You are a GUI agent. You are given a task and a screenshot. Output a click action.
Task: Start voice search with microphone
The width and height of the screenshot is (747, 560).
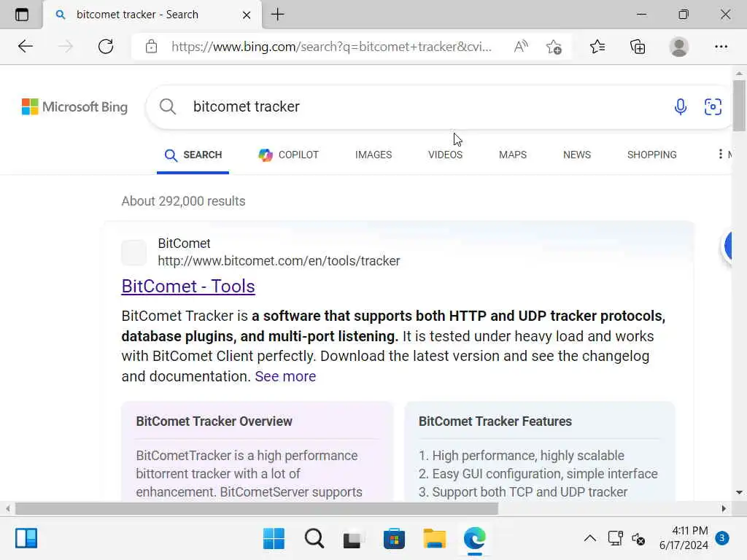(681, 106)
